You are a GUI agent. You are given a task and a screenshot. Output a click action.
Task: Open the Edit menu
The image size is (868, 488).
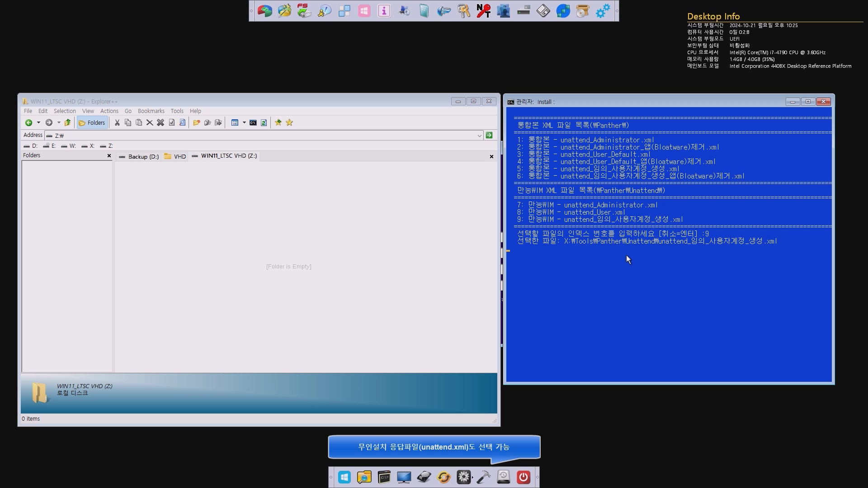coord(43,111)
